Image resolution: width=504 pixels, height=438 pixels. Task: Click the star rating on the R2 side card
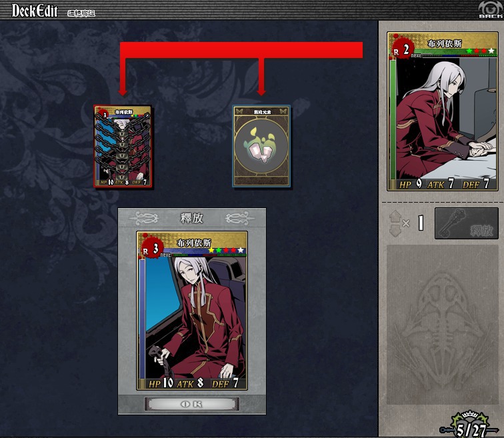[x=480, y=51]
